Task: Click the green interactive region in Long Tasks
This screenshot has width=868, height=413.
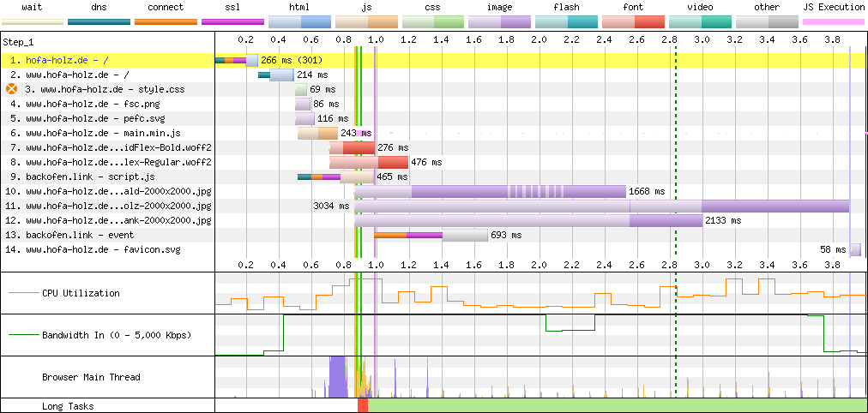Action: pos(617,406)
